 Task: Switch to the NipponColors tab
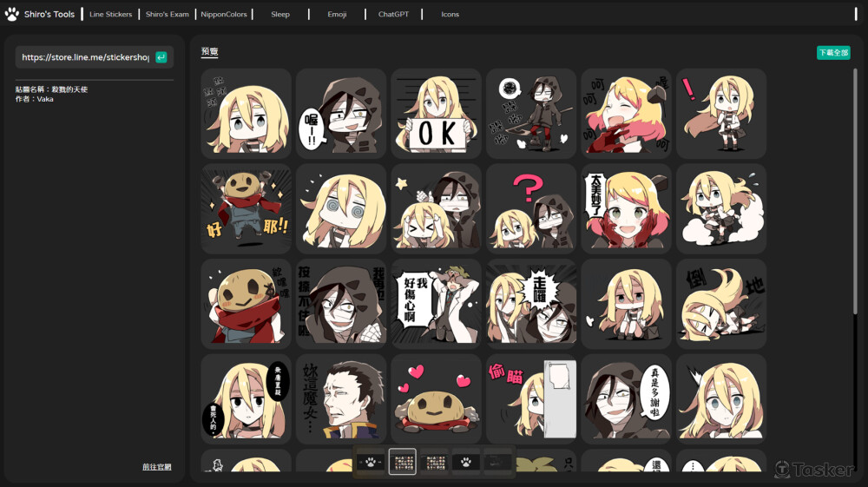click(x=223, y=15)
